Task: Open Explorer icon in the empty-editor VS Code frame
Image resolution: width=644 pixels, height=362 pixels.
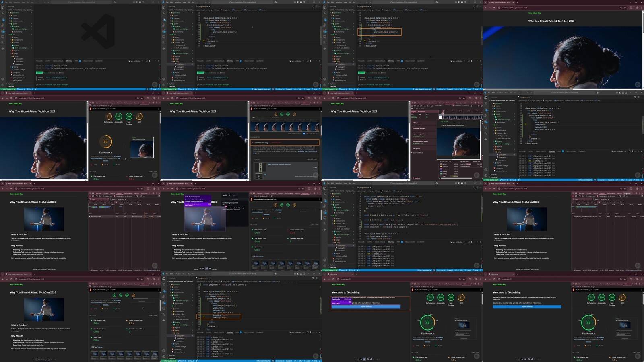Action: pyautogui.click(x=3, y=7)
